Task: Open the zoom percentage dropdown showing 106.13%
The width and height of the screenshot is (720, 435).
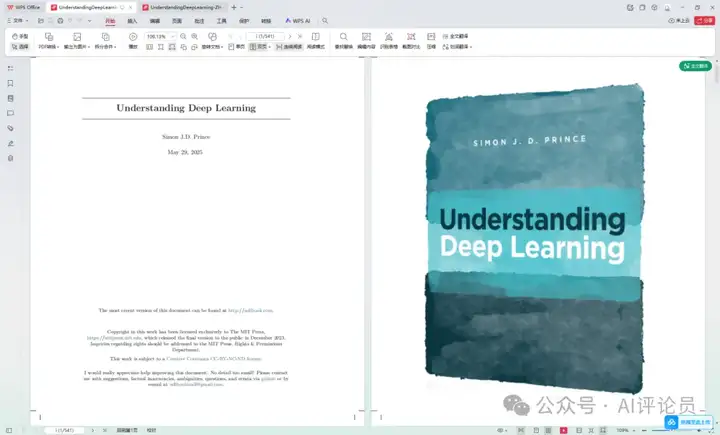Action: pos(173,36)
